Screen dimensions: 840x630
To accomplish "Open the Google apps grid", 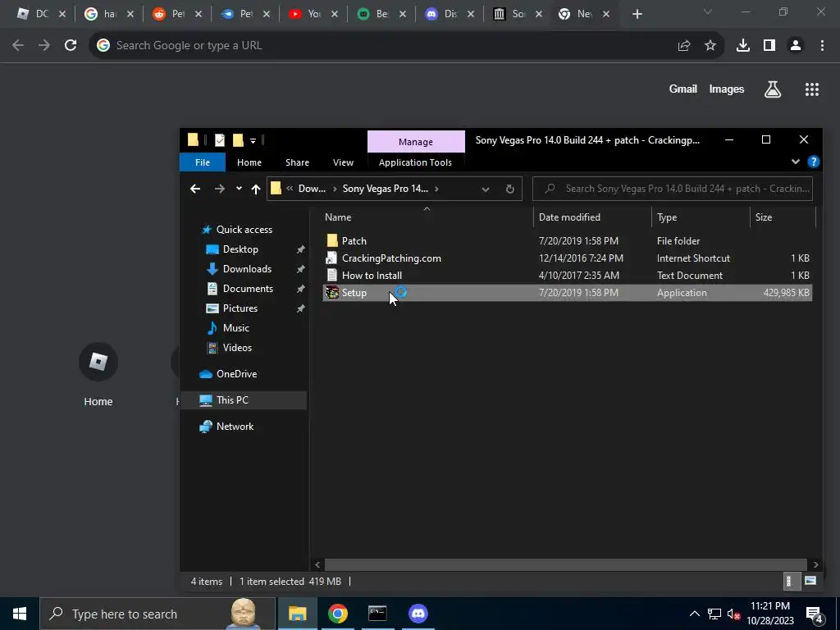I will (811, 89).
